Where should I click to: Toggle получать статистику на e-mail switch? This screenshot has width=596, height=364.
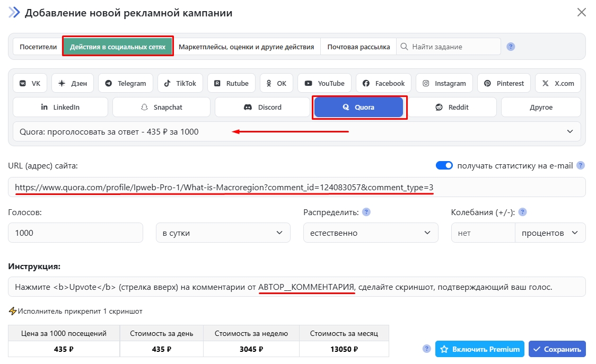444,166
